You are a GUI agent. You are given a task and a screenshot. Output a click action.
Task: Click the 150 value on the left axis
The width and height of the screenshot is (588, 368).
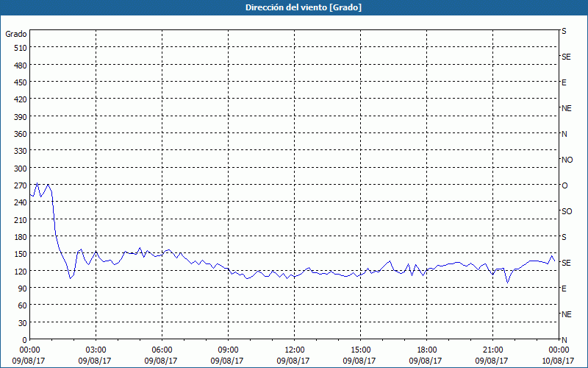[x=21, y=254]
